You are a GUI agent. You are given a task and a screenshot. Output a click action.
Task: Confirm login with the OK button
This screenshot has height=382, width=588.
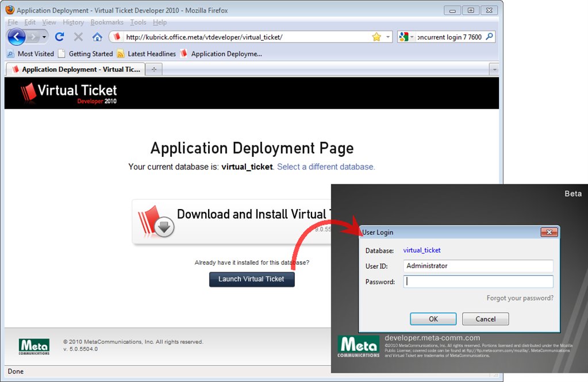(433, 319)
